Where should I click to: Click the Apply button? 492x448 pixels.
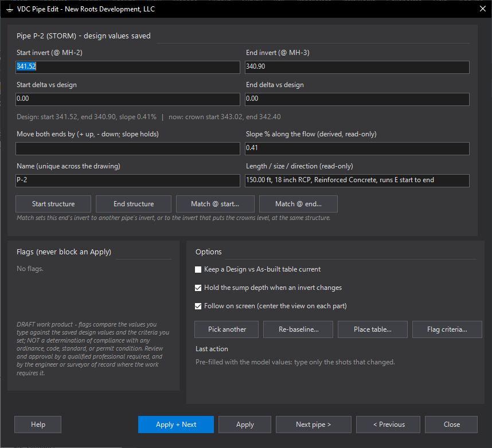(245, 425)
